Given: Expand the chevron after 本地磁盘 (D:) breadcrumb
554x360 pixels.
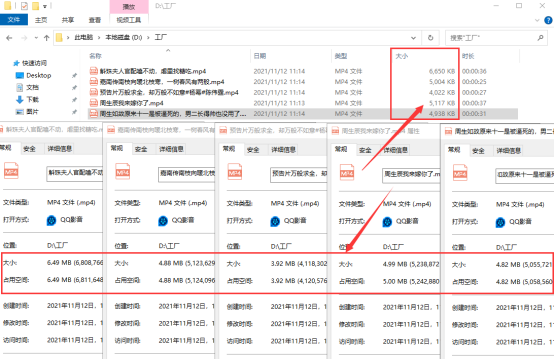Looking at the screenshot, I should click(x=148, y=37).
